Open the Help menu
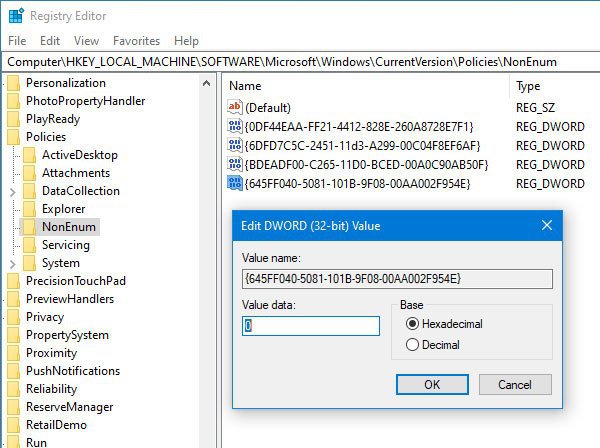The width and height of the screenshot is (600, 448). click(186, 41)
